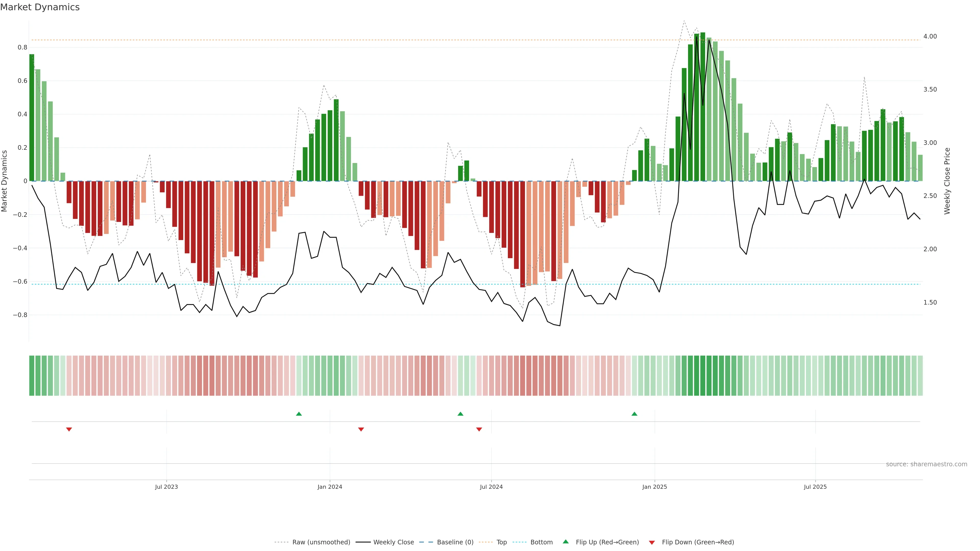This screenshot has height=551, width=980.
Task: Click the 4.00 label on the price axis
Action: coord(930,36)
